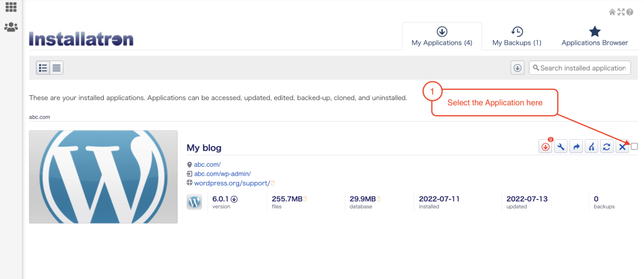This screenshot has height=279, width=644.
Task: Click the import/download button beside the search box
Action: click(x=518, y=68)
